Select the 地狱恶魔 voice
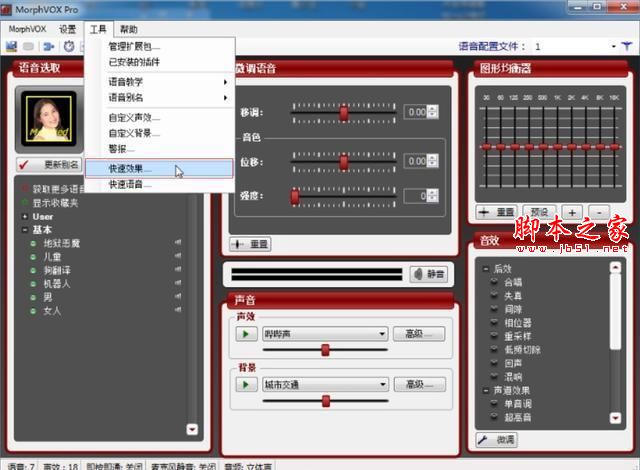 click(x=62, y=244)
